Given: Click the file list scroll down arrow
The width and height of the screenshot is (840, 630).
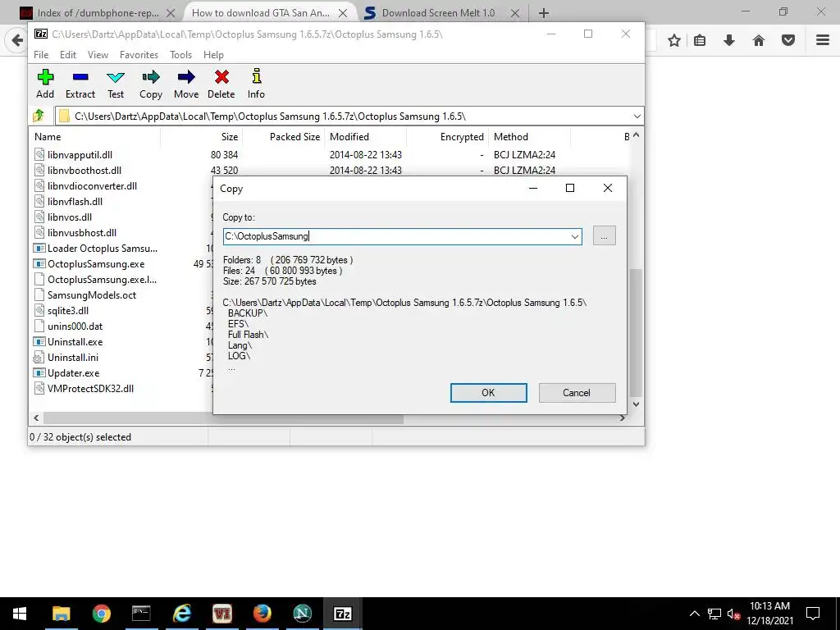Looking at the screenshot, I should coord(636,404).
